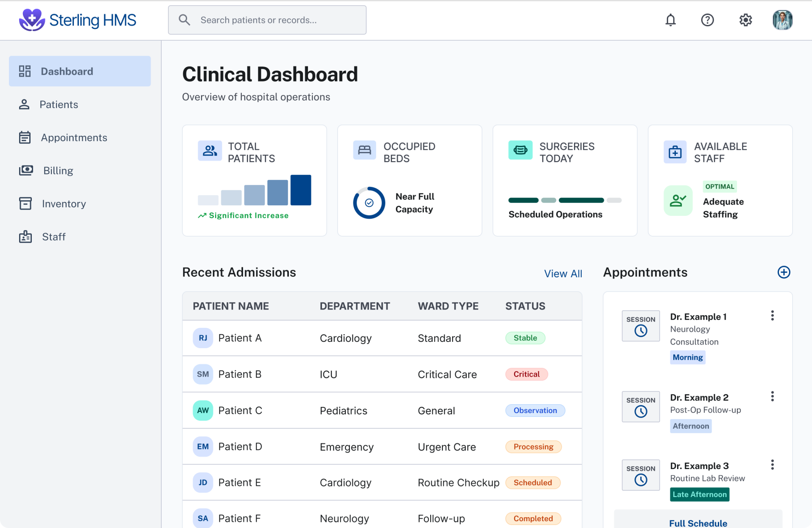Click the search patients or records field
812x528 pixels.
[267, 20]
